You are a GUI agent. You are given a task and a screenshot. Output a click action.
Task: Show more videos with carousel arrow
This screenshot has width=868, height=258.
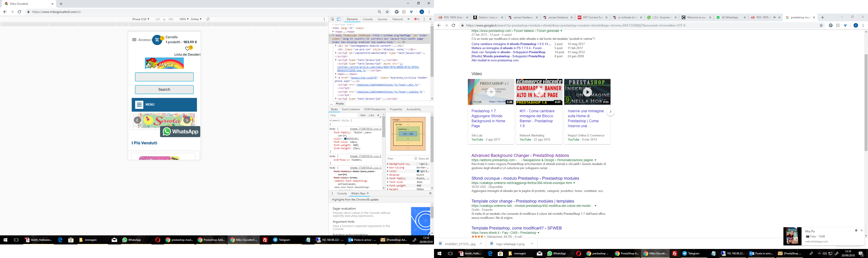point(610,112)
